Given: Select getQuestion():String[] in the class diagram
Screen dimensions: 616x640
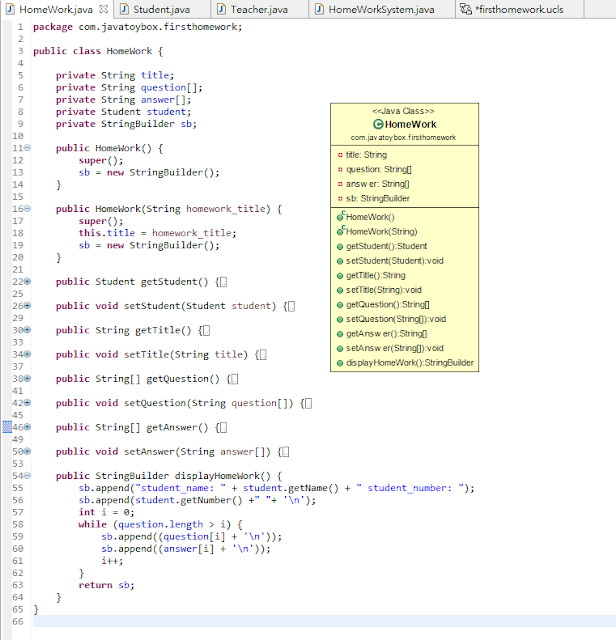Looking at the screenshot, I should click(x=387, y=304).
